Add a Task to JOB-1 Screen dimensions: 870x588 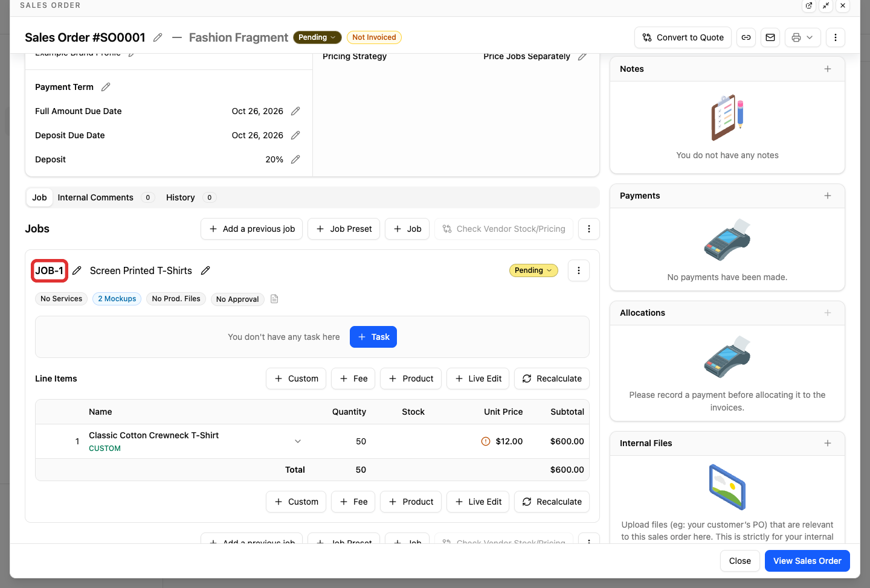[373, 337]
